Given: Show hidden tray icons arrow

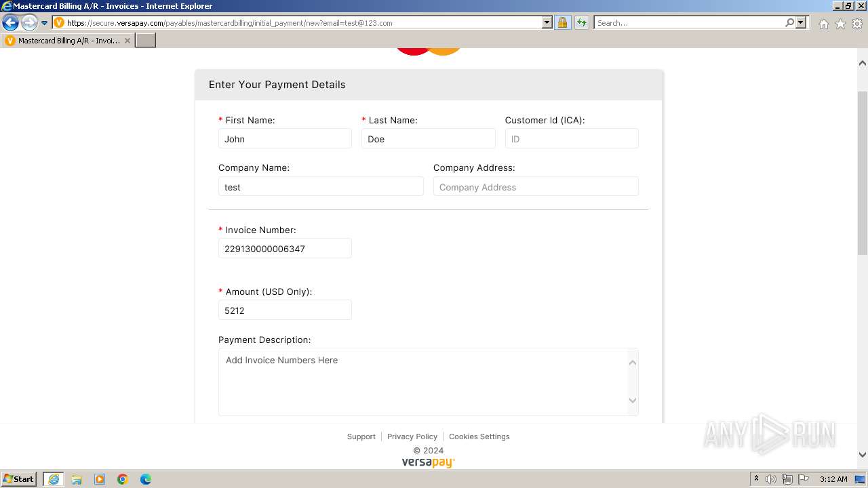Looking at the screenshot, I should point(757,479).
